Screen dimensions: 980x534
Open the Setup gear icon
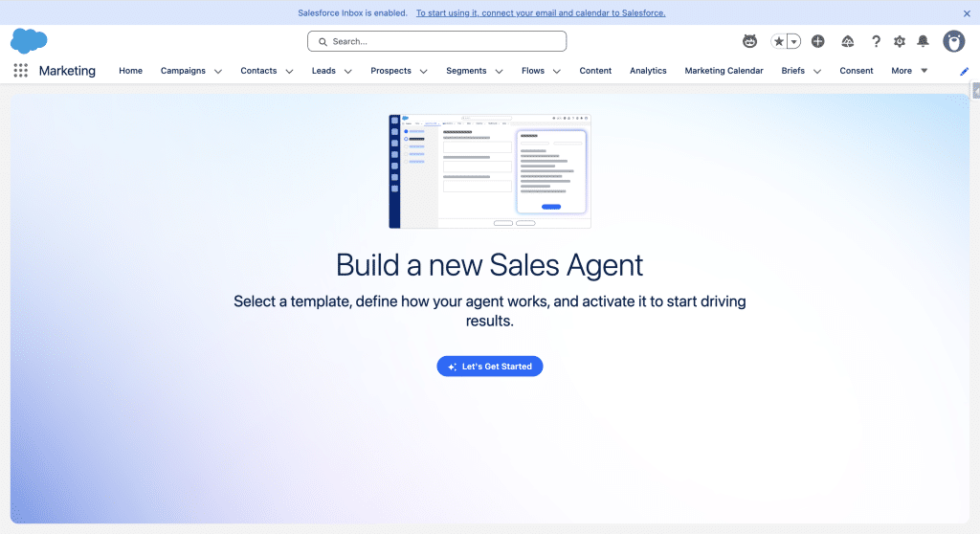900,41
